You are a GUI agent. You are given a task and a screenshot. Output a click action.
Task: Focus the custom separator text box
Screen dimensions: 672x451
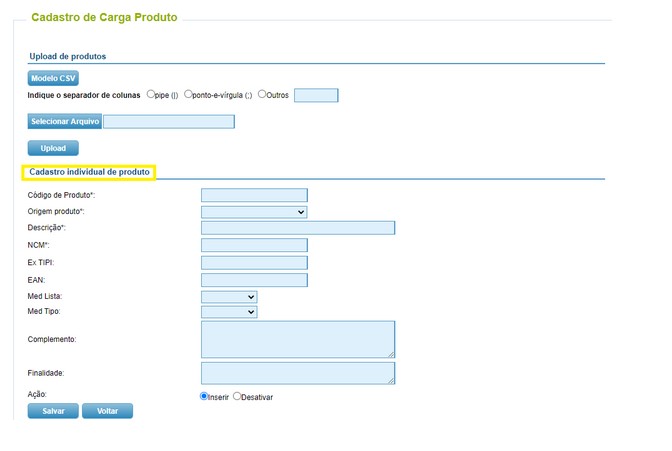tap(316, 95)
